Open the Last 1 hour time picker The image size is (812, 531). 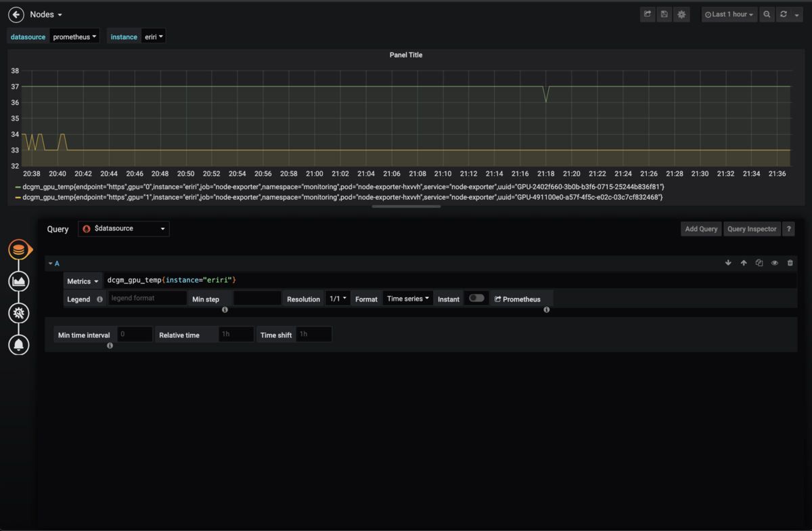[x=729, y=14]
